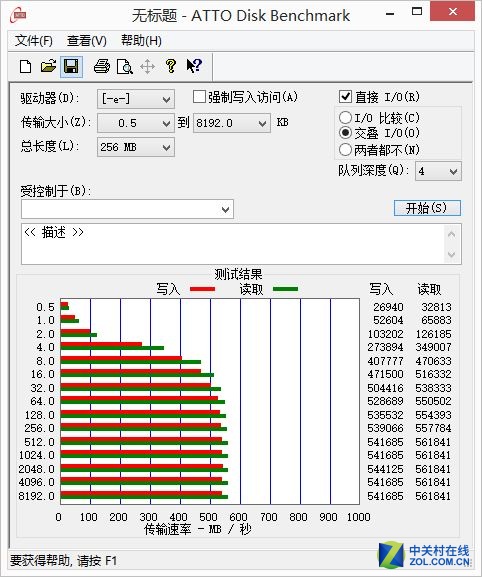Enable the 强制写入访问(A) checkbox
The height and width of the screenshot is (577, 482).
(199, 97)
